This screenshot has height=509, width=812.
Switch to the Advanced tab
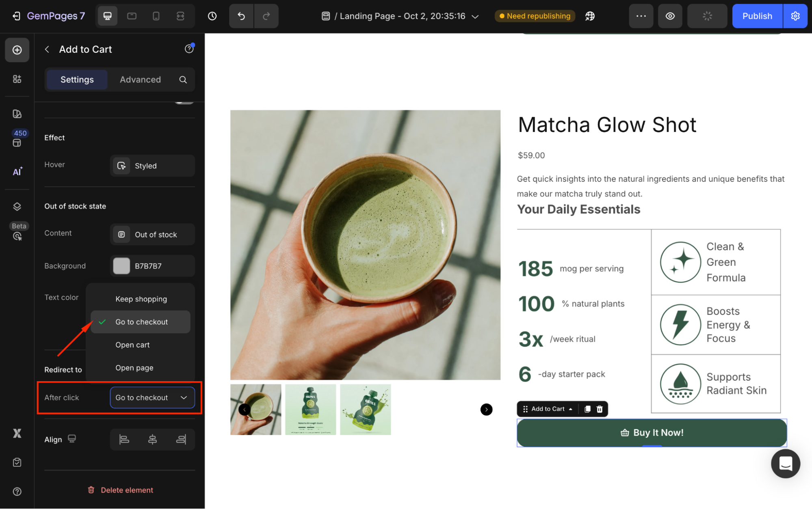[140, 80]
